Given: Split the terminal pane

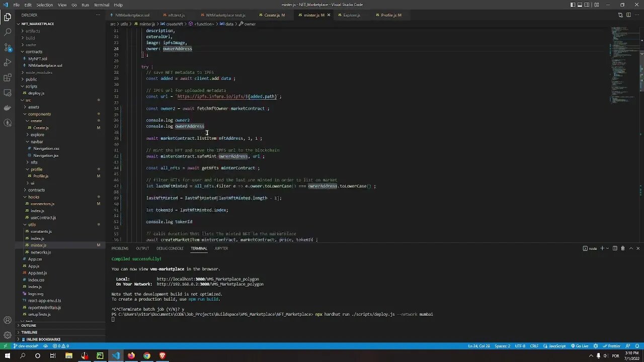Looking at the screenshot, I should tap(615, 248).
